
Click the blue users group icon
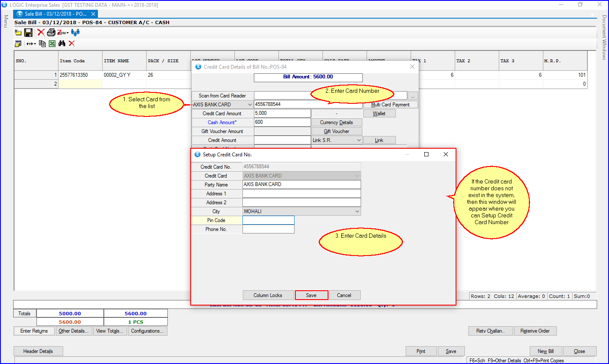[x=75, y=32]
